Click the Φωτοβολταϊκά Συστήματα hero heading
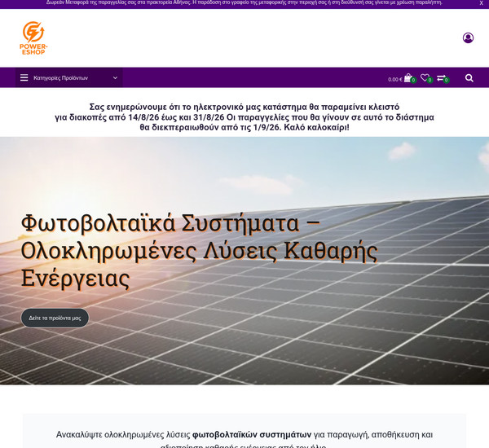The width and height of the screenshot is (489, 448). [x=200, y=250]
